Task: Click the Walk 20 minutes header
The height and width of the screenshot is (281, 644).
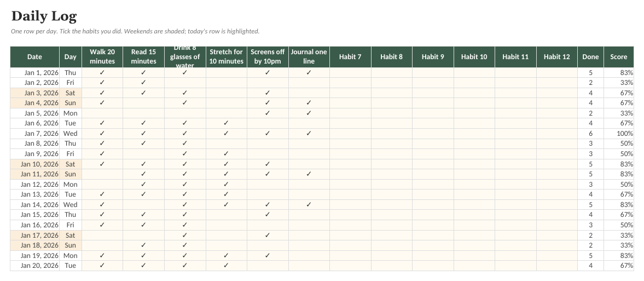Action: (102, 57)
